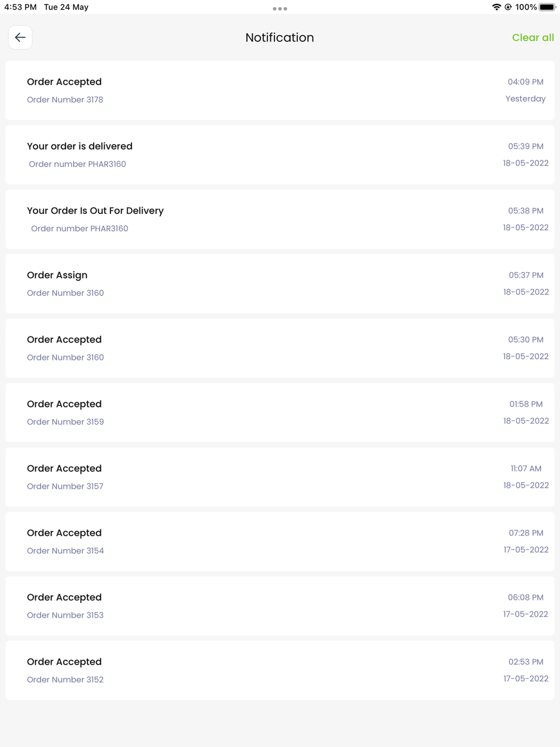
Task: Clear all notifications
Action: 533,38
